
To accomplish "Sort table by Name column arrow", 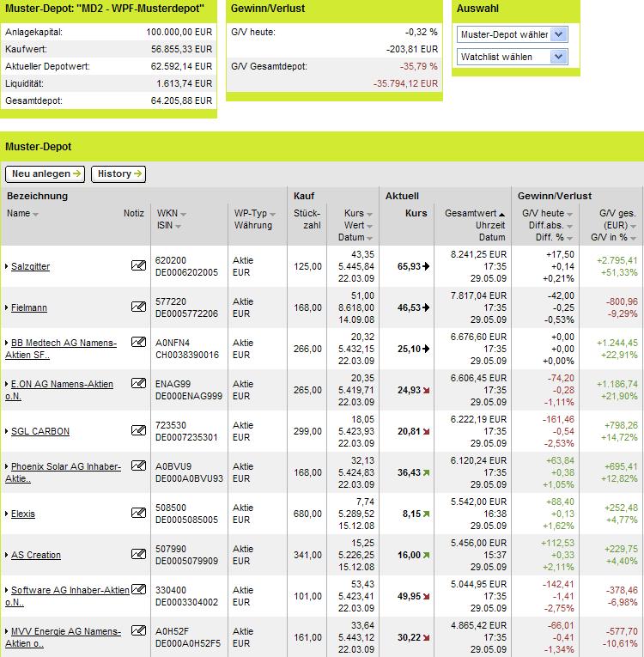I will click(x=35, y=214).
